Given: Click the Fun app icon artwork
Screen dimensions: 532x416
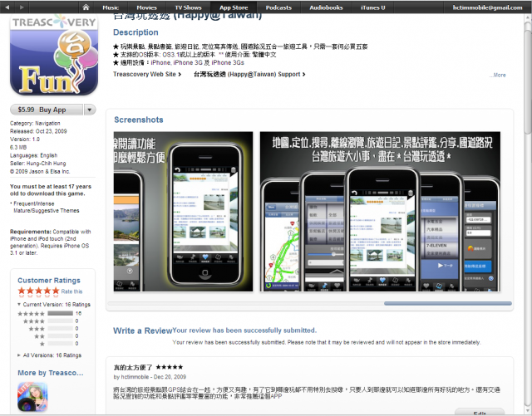Looking at the screenshot, I should click(54, 56).
